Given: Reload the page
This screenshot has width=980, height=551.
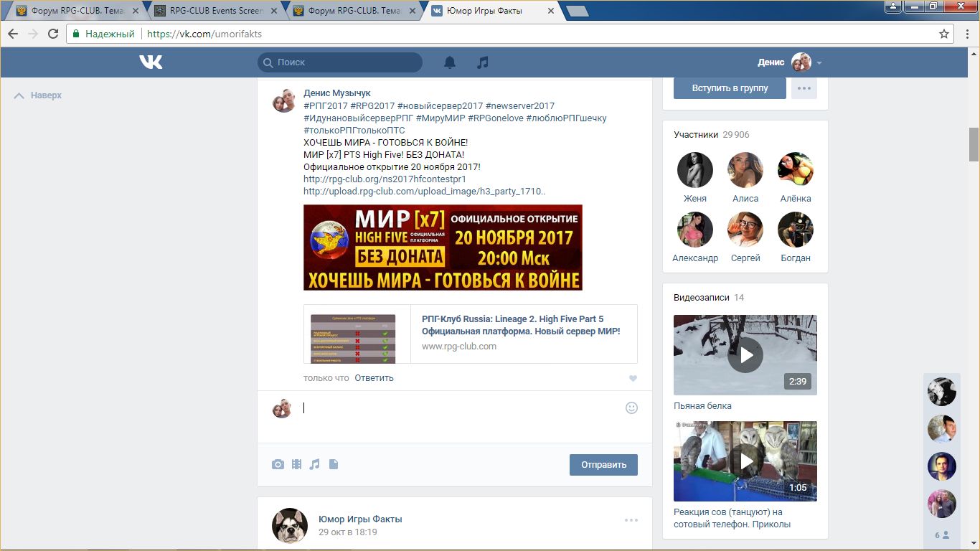Looking at the screenshot, I should 53,34.
